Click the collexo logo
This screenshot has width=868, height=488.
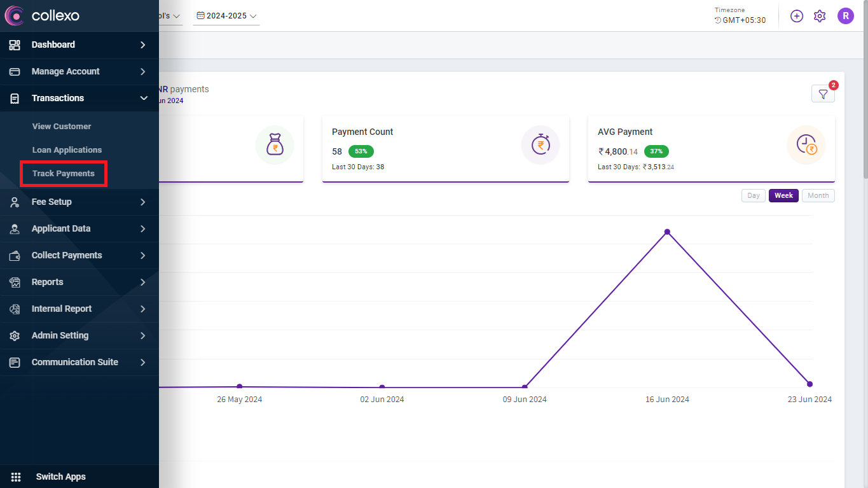click(42, 15)
